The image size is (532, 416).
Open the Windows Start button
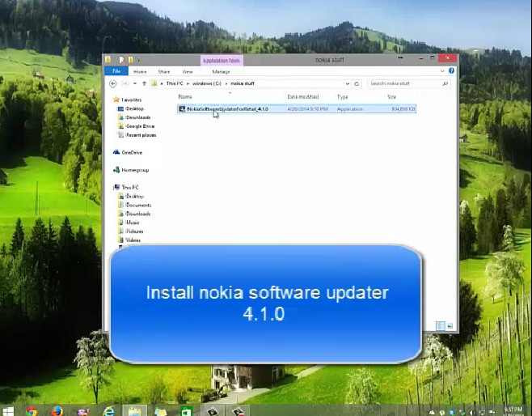pyautogui.click(x=7, y=411)
